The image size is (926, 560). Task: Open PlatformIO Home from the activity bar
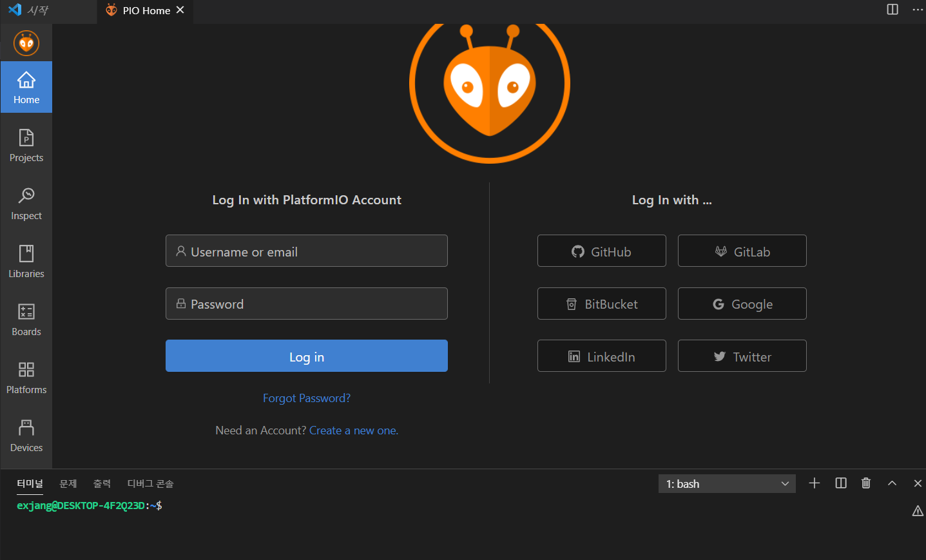pos(26,43)
